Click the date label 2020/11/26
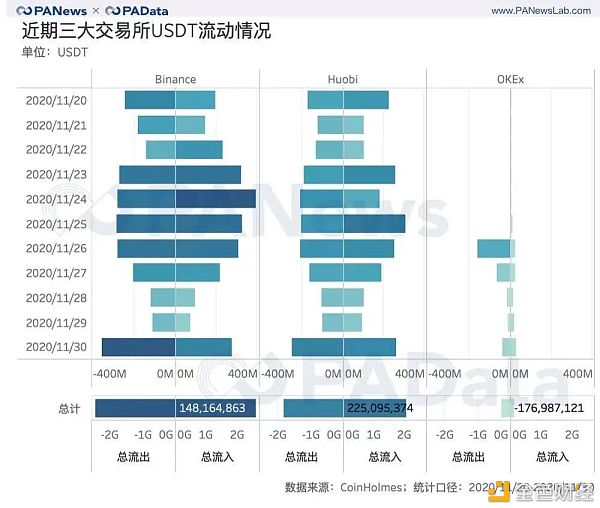Viewport: 600px width, 508px height. (56, 249)
